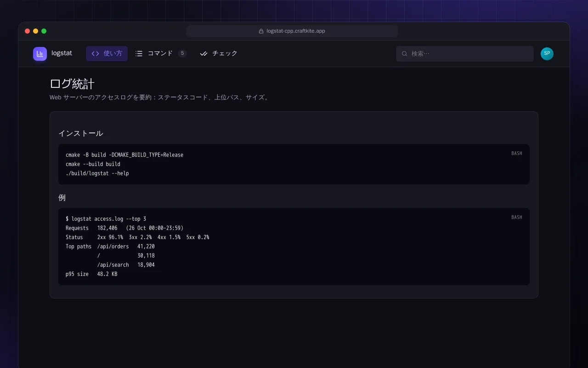This screenshot has height=368, width=588.
Task: Click the 'cmake --build build' line
Action: [93, 164]
